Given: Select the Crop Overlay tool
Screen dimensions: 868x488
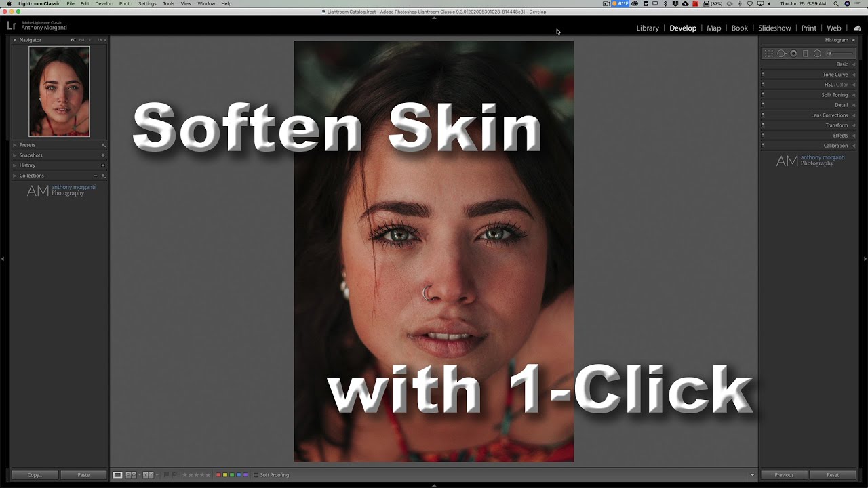Looking at the screenshot, I should [x=768, y=54].
